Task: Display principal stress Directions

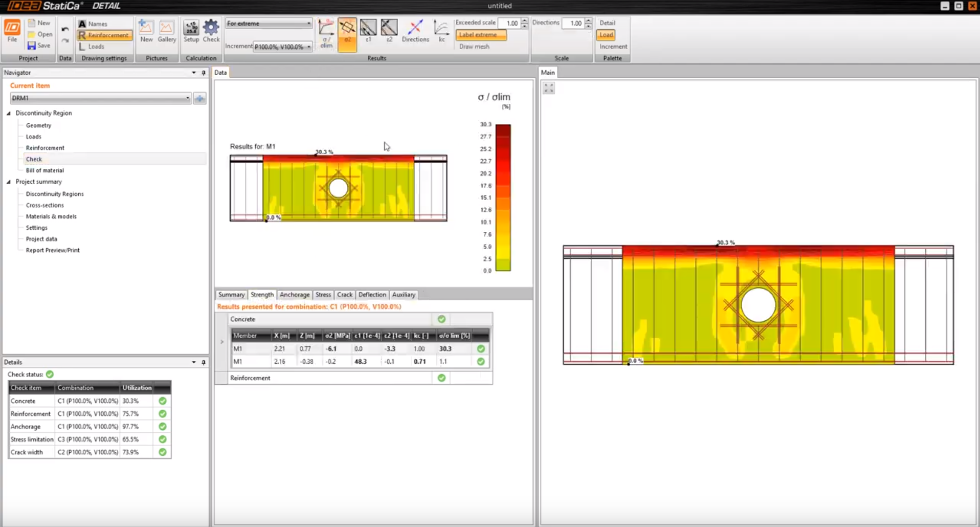Action: click(415, 31)
